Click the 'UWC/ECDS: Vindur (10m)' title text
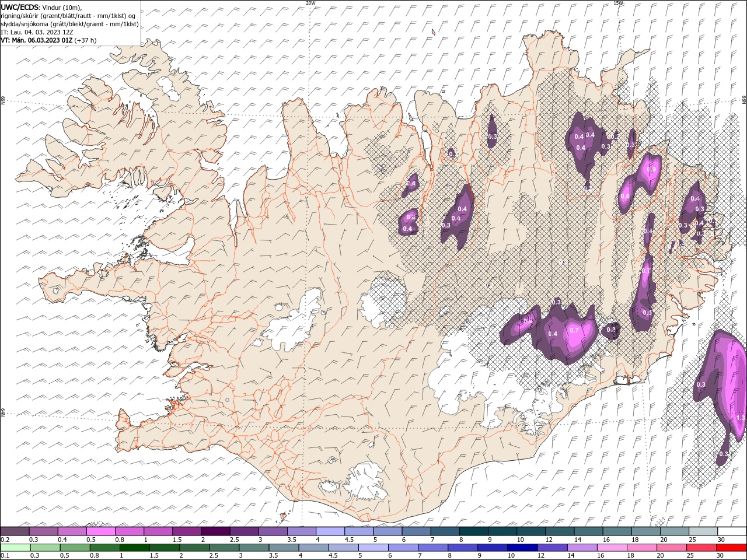747x560 pixels. click(x=41, y=7)
